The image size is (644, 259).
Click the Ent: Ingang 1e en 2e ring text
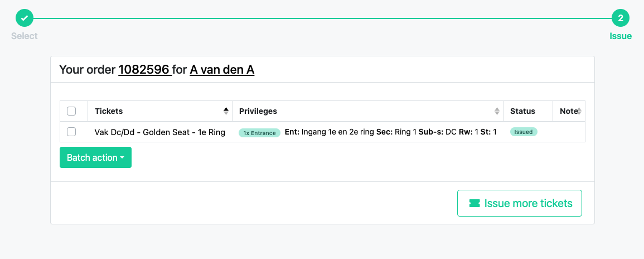point(330,132)
